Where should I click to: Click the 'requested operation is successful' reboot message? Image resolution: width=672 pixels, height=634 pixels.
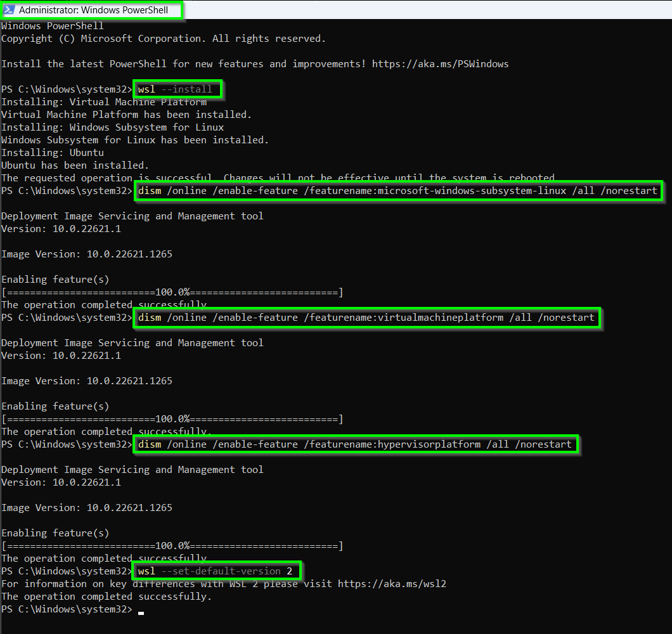point(279,178)
